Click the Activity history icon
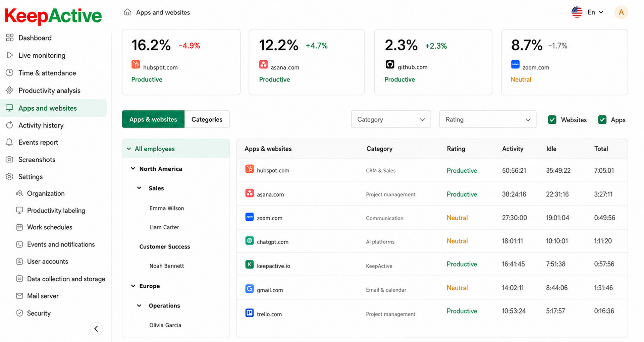The width and height of the screenshot is (644, 342). pyautogui.click(x=10, y=125)
